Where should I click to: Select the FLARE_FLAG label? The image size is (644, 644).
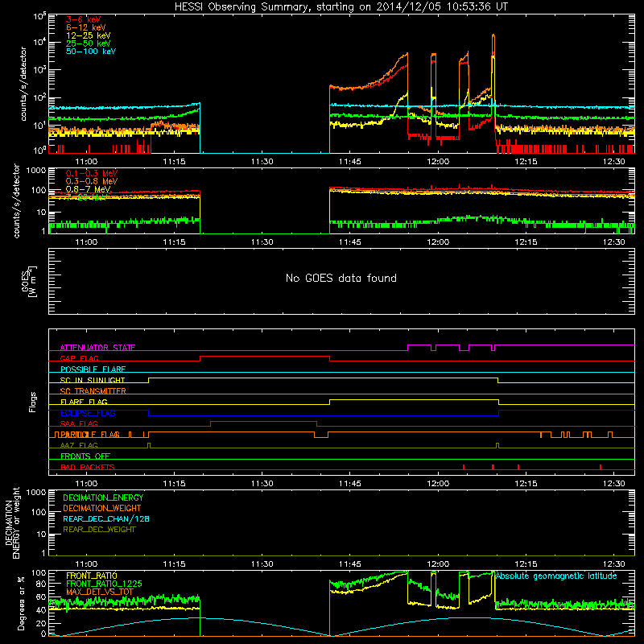point(84,402)
